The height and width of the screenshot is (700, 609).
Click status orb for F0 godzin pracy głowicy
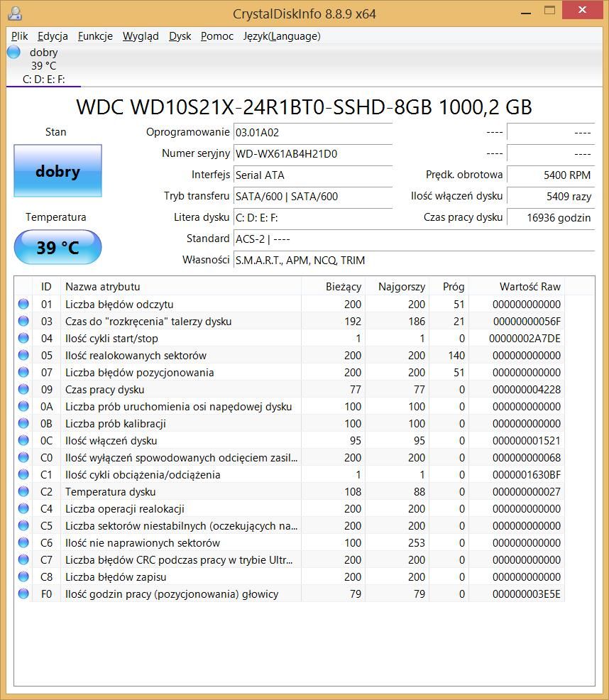23,594
